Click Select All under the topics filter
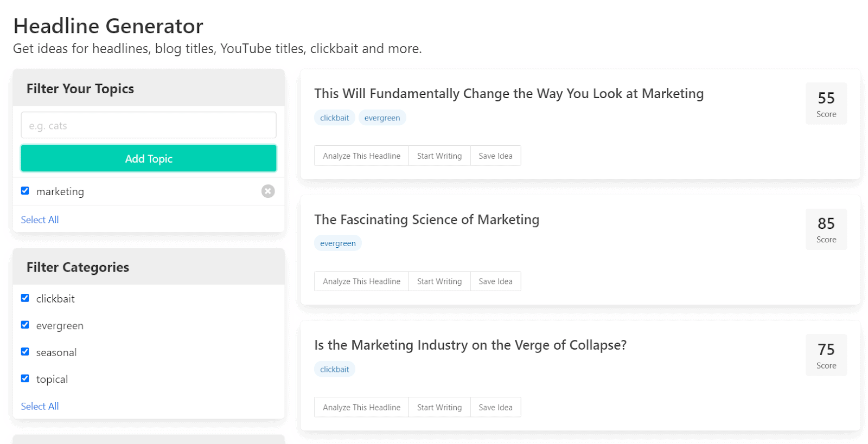 (40, 220)
